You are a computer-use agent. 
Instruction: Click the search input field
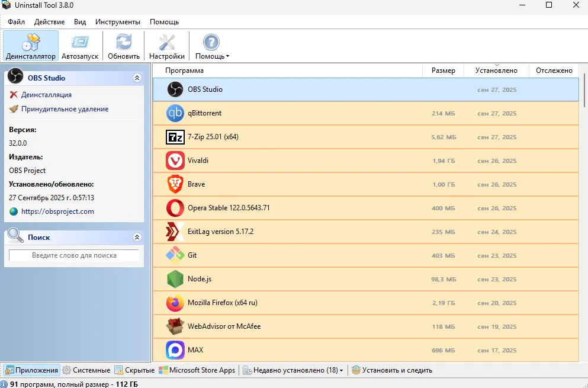[74, 255]
